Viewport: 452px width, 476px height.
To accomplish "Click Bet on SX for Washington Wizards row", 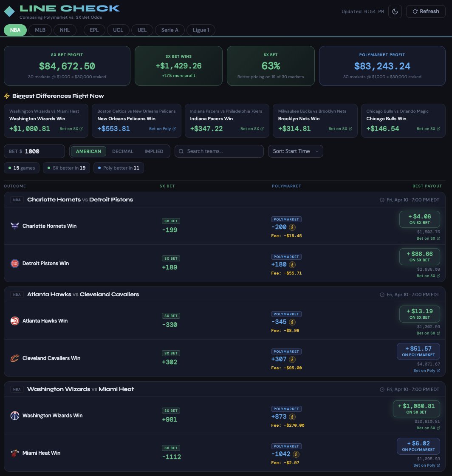I will pos(428,428).
